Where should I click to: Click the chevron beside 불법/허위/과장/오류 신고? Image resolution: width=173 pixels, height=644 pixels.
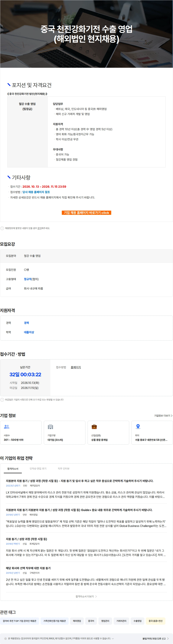coord(168,639)
